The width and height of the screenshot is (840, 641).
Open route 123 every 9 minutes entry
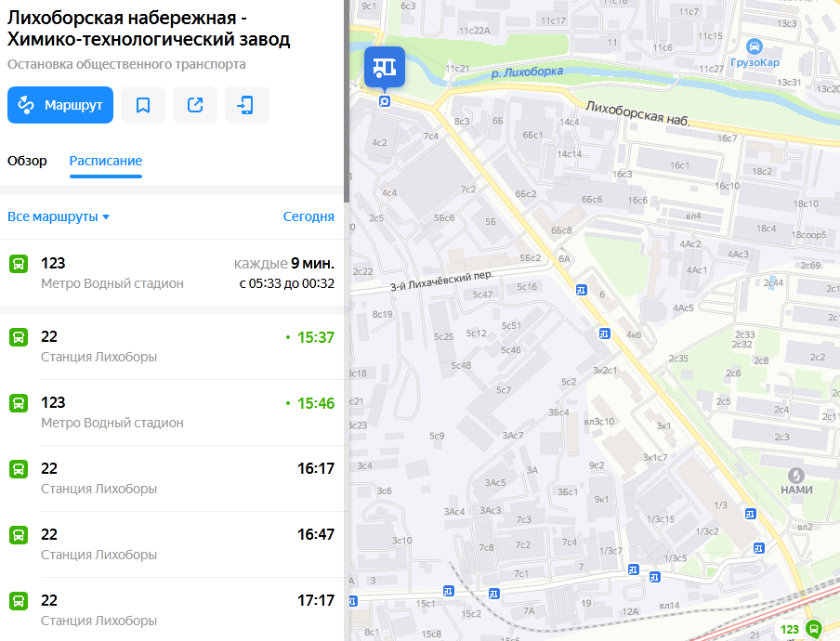click(x=173, y=273)
